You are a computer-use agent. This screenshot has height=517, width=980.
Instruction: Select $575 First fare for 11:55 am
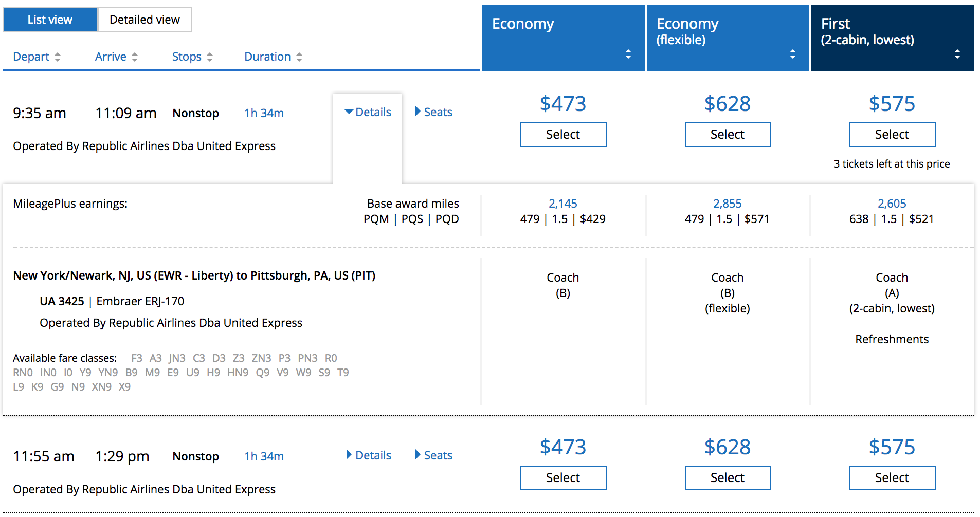tap(892, 478)
